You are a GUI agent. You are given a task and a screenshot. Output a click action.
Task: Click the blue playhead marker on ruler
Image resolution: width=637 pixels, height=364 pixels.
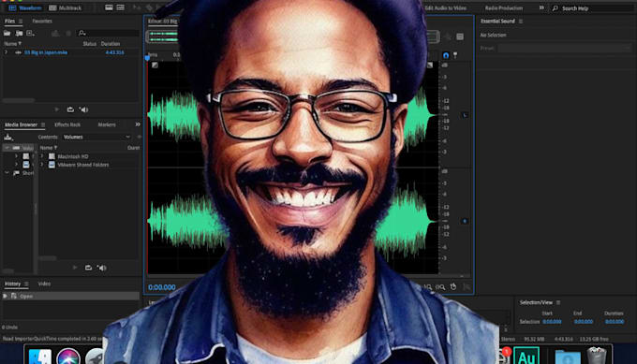coord(147,58)
